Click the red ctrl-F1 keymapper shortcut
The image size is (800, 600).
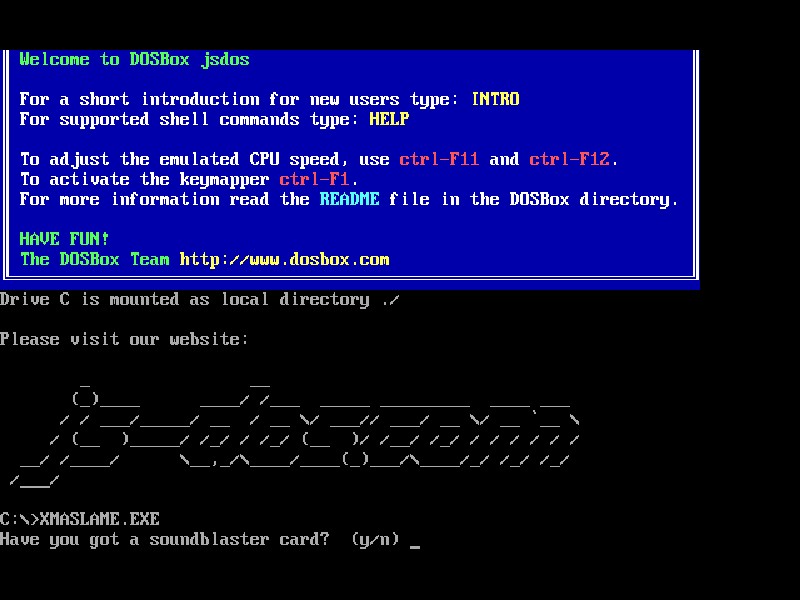tap(314, 179)
